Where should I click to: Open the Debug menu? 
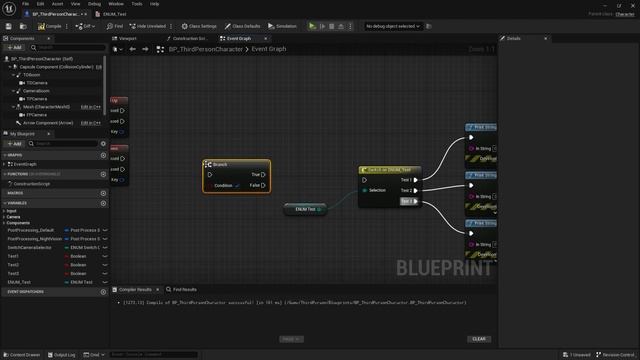(x=94, y=4)
